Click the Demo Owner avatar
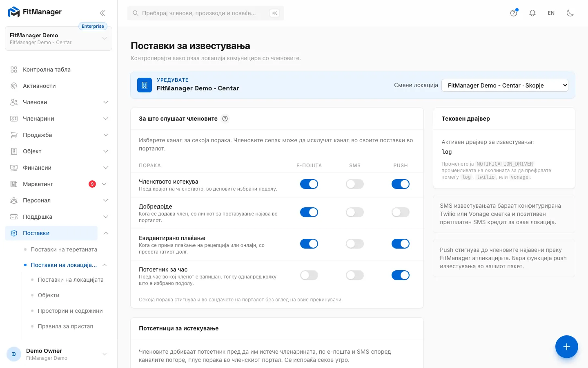This screenshot has height=368, width=588. (14, 354)
